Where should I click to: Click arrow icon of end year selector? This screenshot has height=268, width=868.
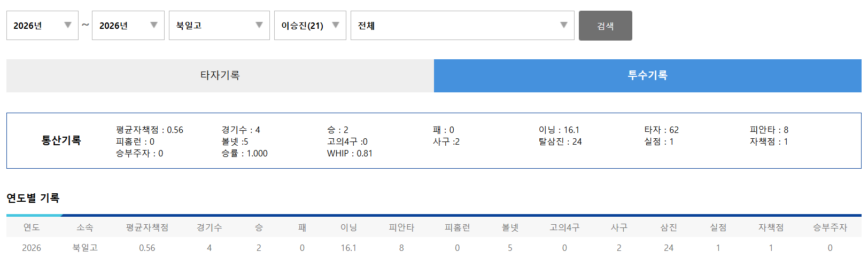[154, 25]
